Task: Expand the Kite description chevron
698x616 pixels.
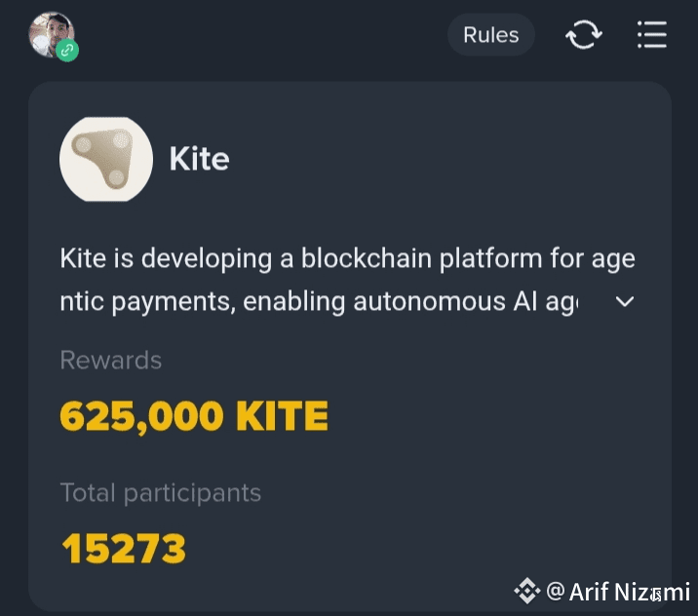Action: pyautogui.click(x=624, y=302)
